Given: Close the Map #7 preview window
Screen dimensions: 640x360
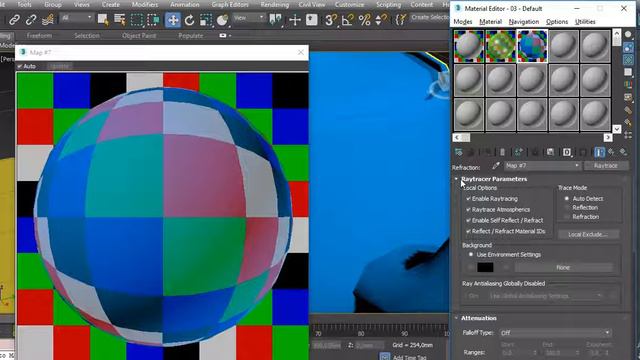Looking at the screenshot, I should [301, 52].
